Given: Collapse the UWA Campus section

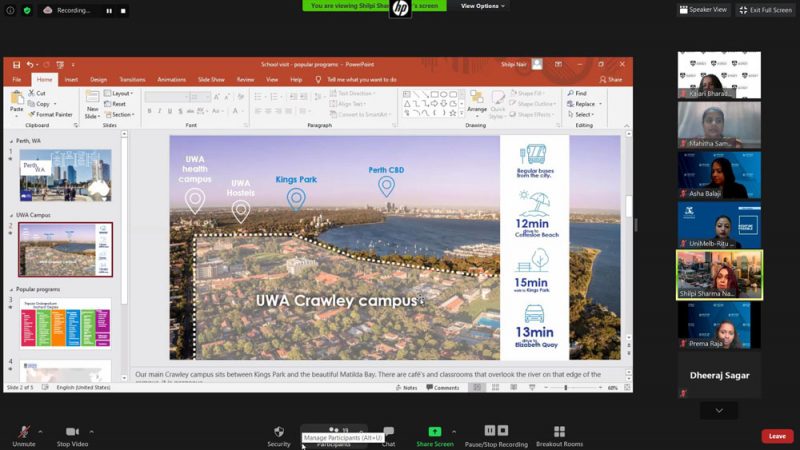Looking at the screenshot, I should [x=12, y=215].
